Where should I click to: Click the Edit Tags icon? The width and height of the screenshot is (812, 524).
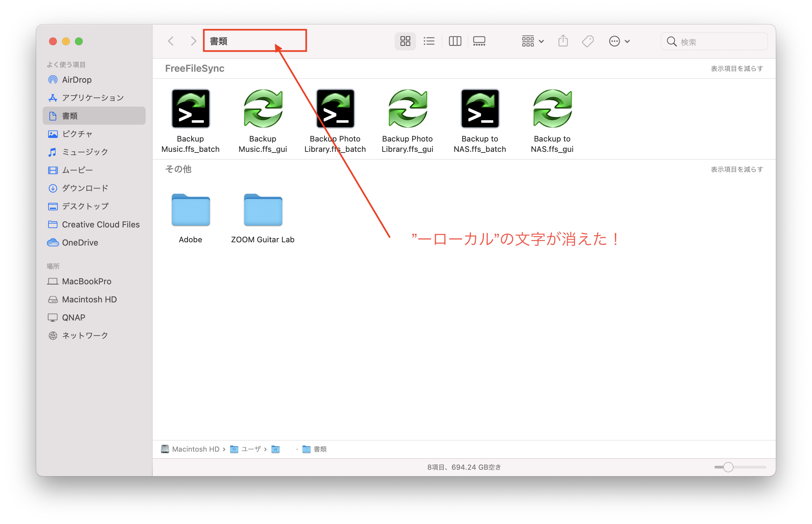point(588,41)
